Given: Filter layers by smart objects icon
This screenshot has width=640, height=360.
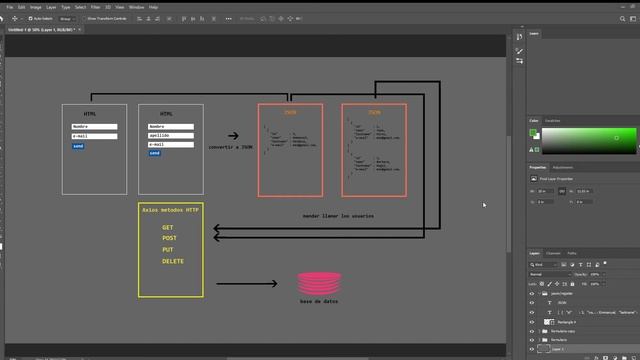Looking at the screenshot, I should point(597,264).
